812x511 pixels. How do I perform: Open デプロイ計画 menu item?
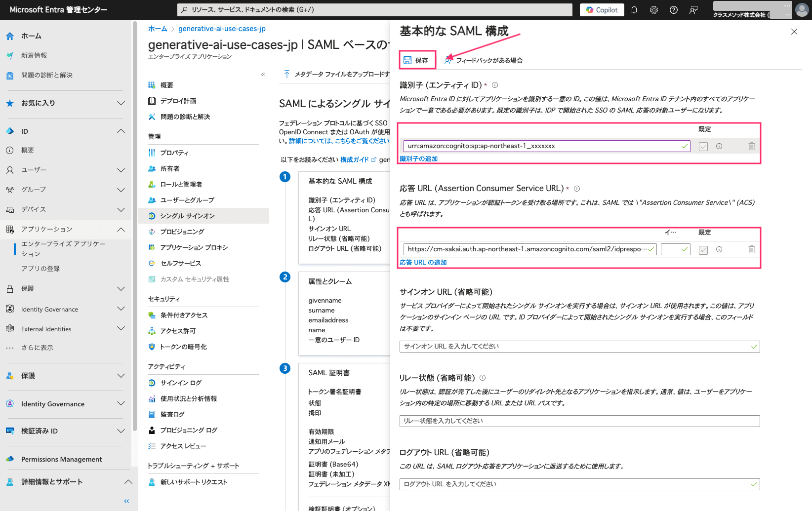(x=178, y=101)
